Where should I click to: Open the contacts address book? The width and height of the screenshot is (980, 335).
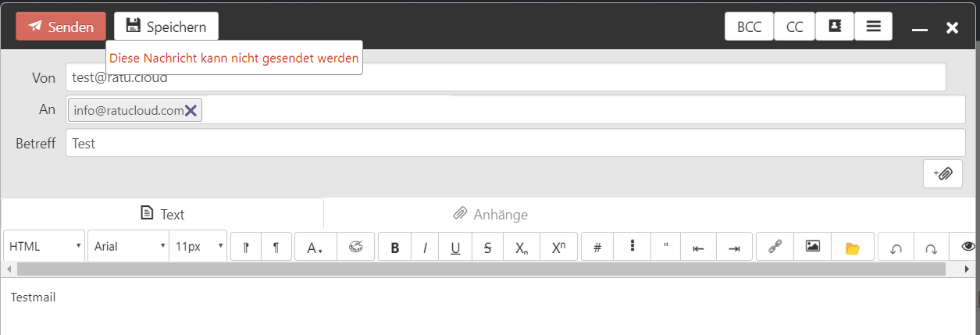tap(835, 27)
